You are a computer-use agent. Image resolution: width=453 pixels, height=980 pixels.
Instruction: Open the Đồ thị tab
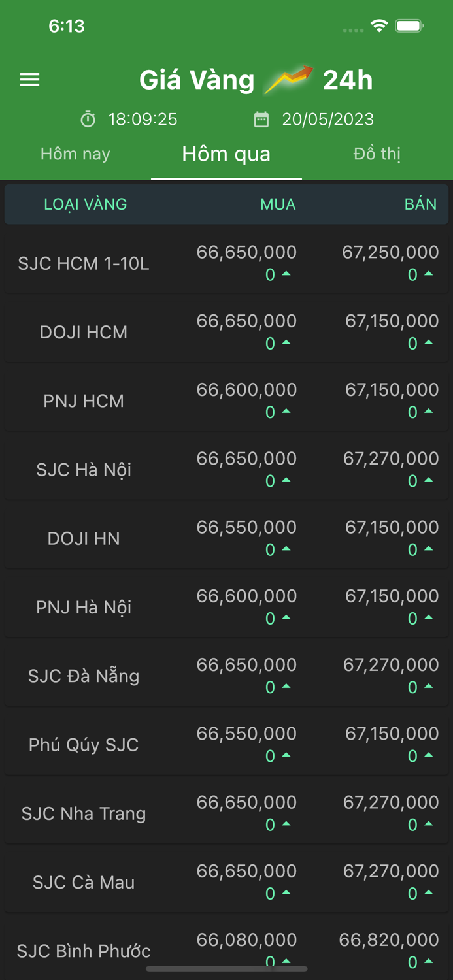click(x=377, y=154)
